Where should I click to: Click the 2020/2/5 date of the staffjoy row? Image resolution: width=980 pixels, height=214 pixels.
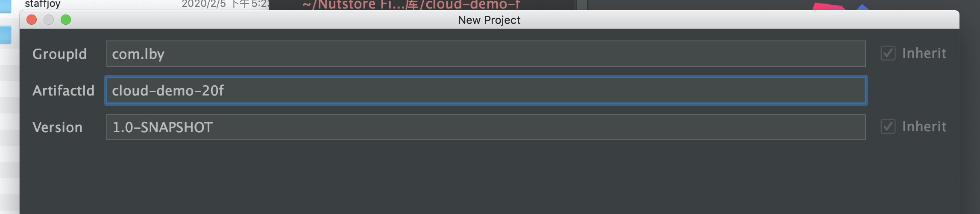click(x=204, y=4)
